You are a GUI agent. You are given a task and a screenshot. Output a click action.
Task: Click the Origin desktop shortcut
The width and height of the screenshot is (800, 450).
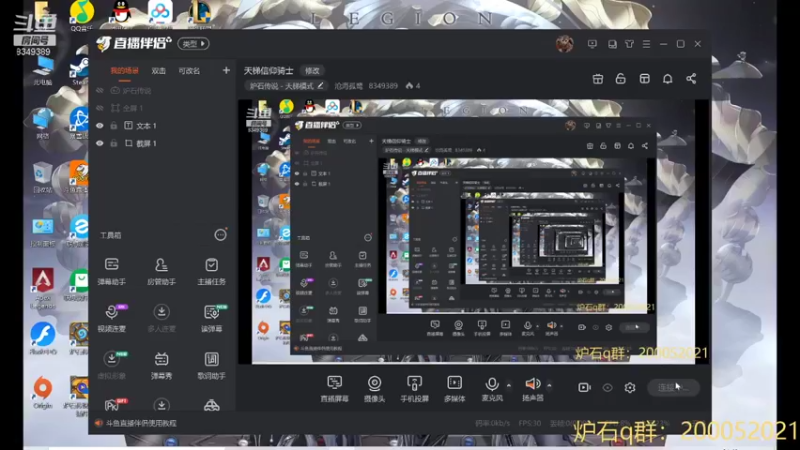click(43, 392)
